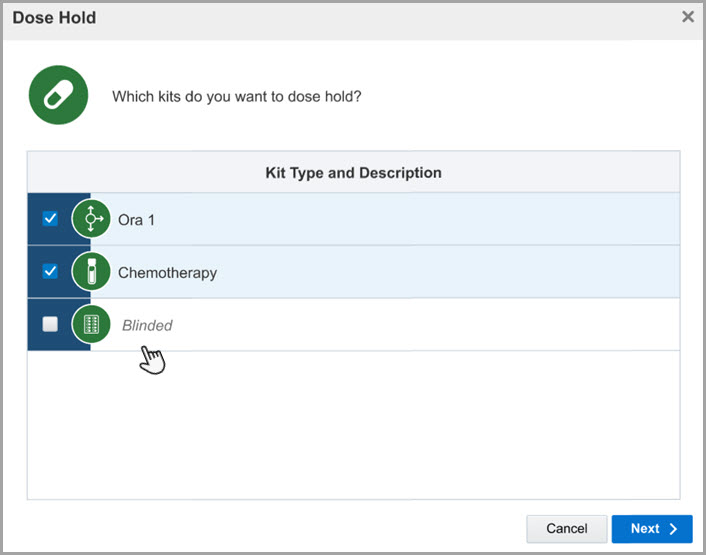Click the chevron arrow on the Next button
Viewport: 706px width, 555px height.
[x=673, y=529]
